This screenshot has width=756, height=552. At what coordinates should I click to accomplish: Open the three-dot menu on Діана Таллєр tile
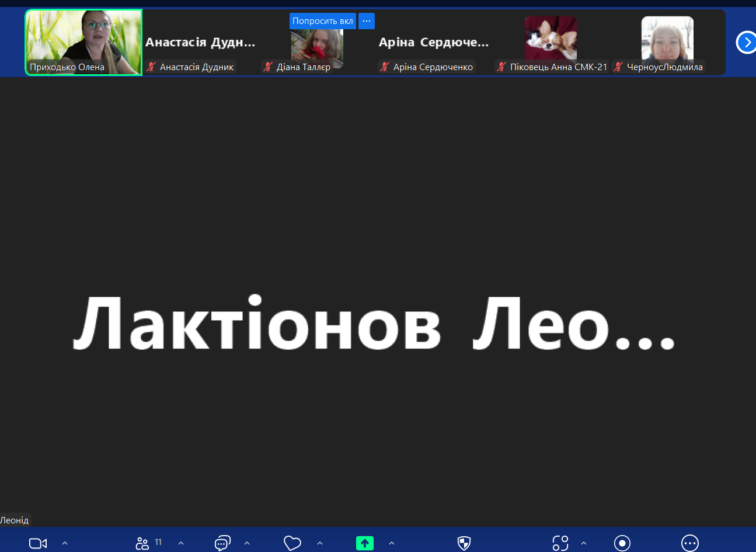coord(367,21)
